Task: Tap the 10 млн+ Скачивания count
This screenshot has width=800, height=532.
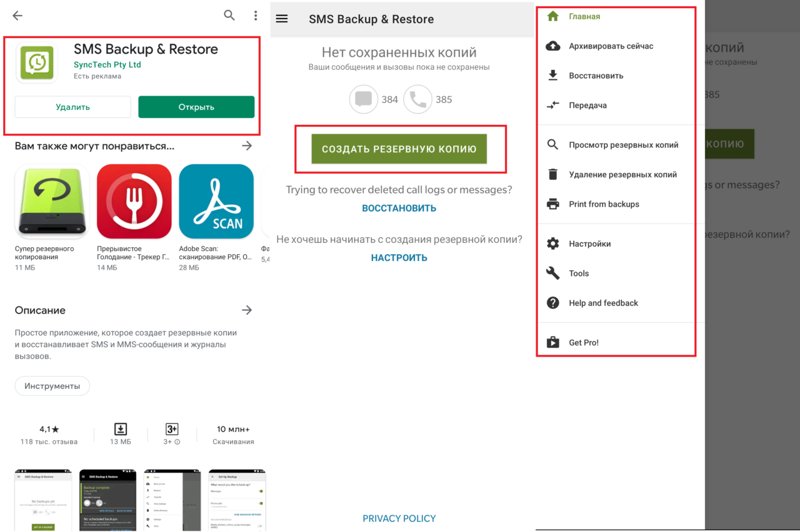Action: pyautogui.click(x=233, y=435)
